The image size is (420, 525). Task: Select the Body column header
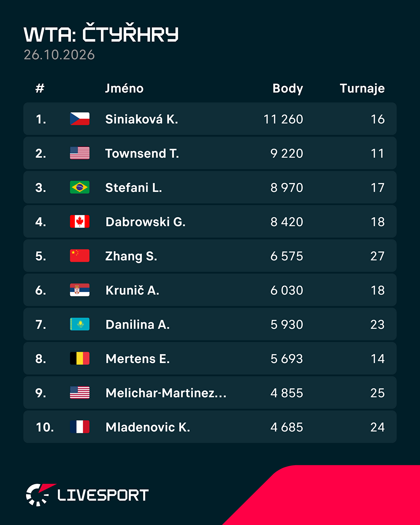288,88
